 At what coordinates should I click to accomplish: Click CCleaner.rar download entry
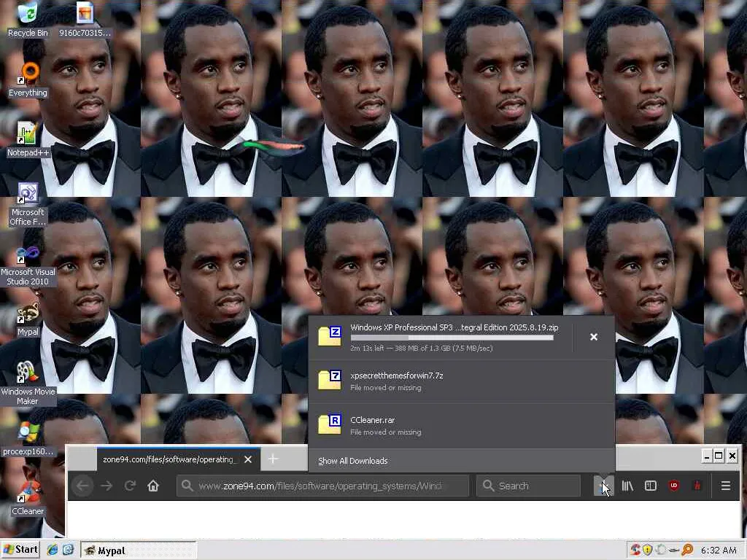461,425
